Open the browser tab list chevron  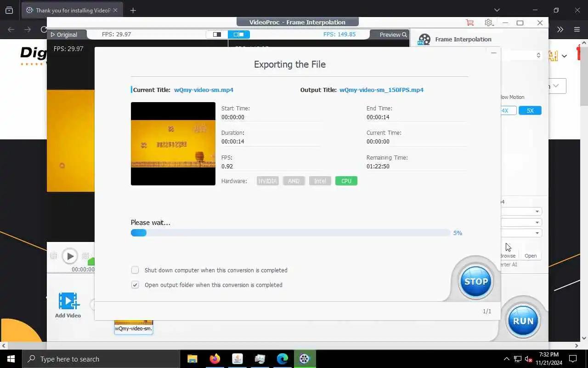[x=497, y=10]
